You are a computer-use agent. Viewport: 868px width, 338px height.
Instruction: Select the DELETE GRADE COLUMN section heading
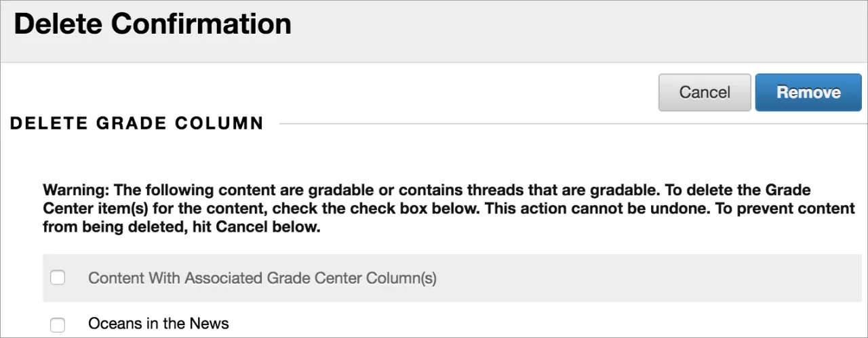pos(136,123)
